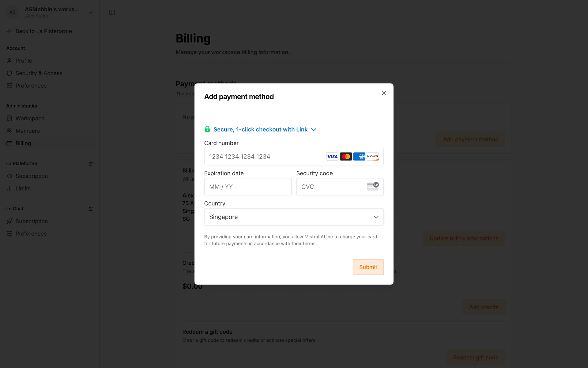
Task: Go to Members in sidebar
Action: [x=28, y=131]
